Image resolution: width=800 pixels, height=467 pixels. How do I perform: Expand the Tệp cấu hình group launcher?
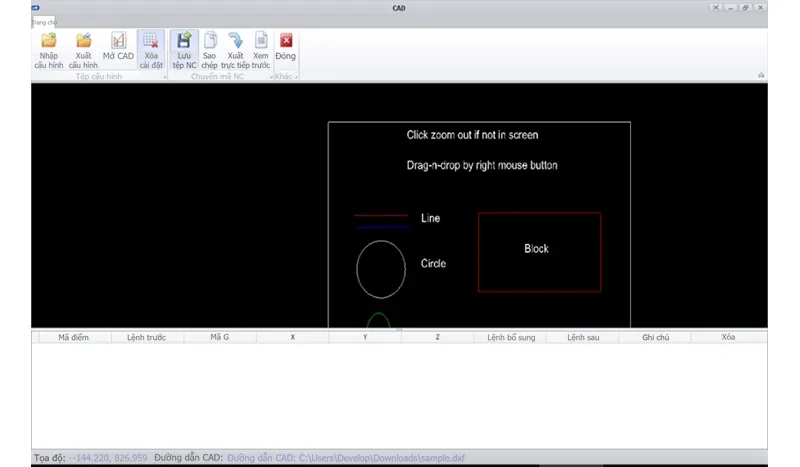pos(165,77)
